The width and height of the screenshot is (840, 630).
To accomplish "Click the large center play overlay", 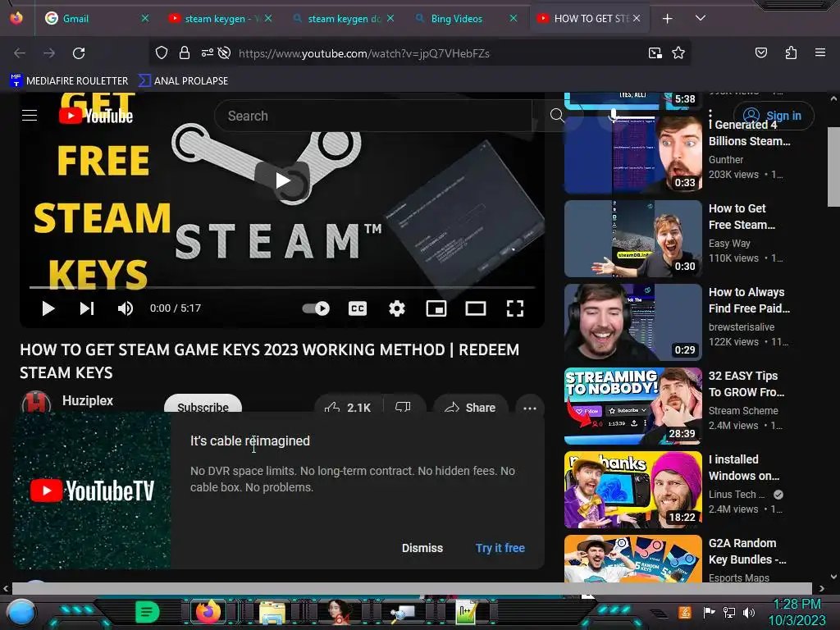I will pos(282,180).
